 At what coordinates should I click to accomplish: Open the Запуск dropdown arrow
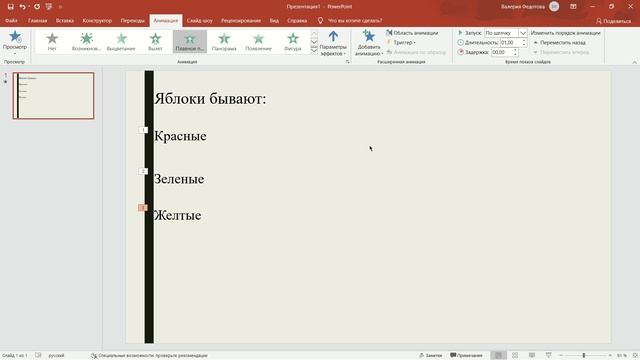(523, 33)
